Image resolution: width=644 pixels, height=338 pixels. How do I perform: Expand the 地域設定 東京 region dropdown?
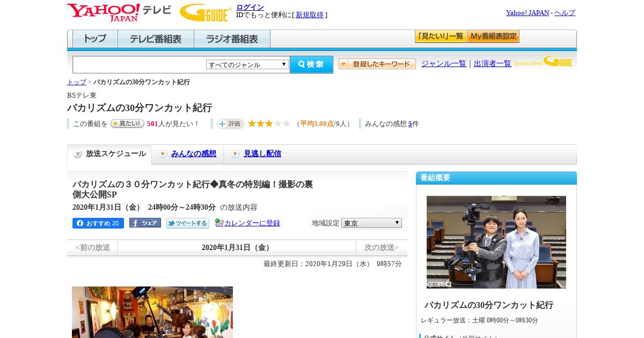pyautogui.click(x=371, y=223)
